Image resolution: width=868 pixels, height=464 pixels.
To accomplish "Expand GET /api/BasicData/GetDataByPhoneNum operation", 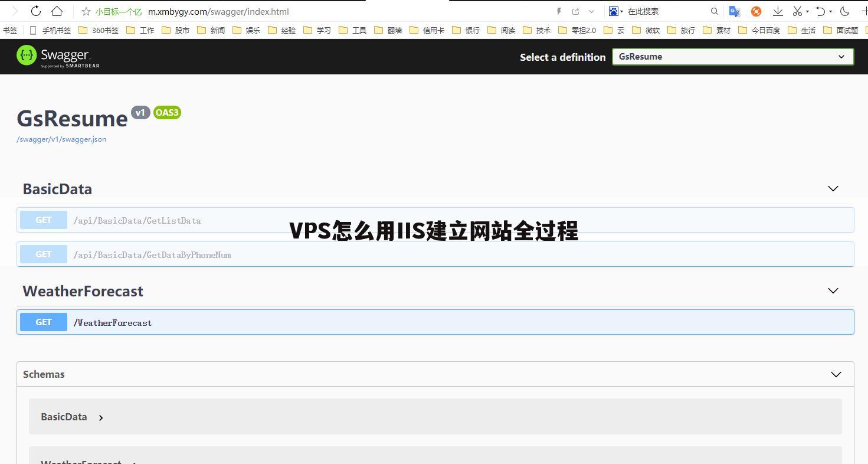I will (435, 254).
